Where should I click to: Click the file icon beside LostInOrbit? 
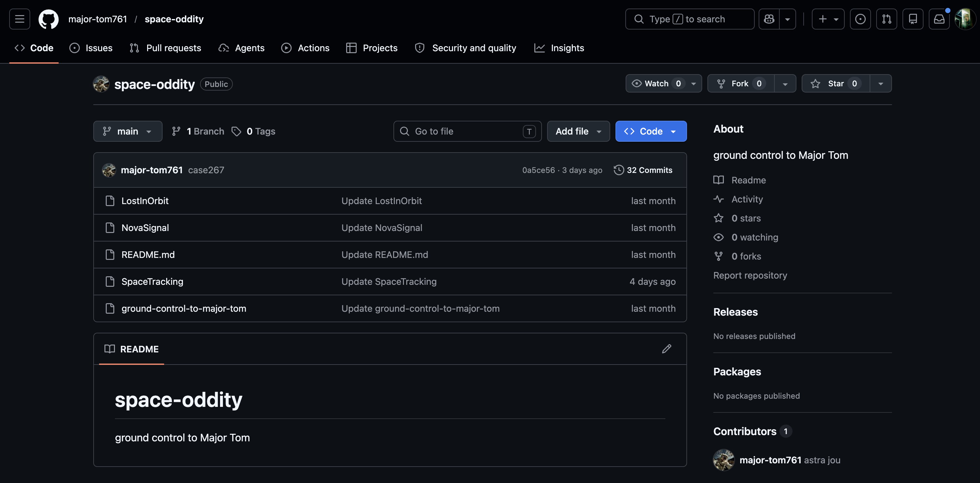[110, 200]
